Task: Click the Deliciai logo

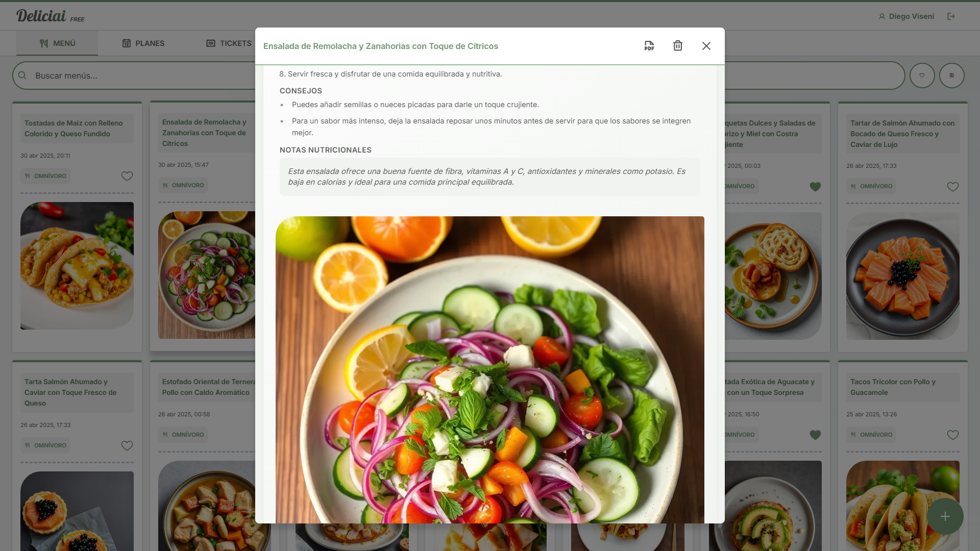Action: coord(41,16)
